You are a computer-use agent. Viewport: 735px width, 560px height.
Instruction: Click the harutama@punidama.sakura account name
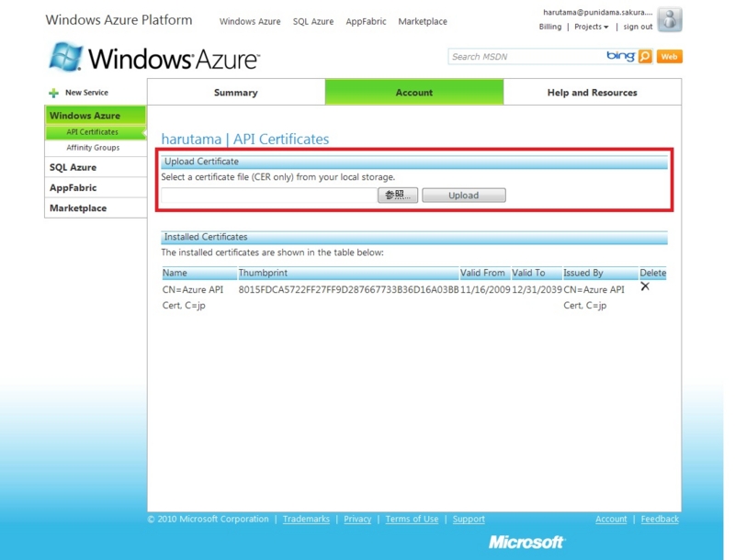tap(598, 12)
